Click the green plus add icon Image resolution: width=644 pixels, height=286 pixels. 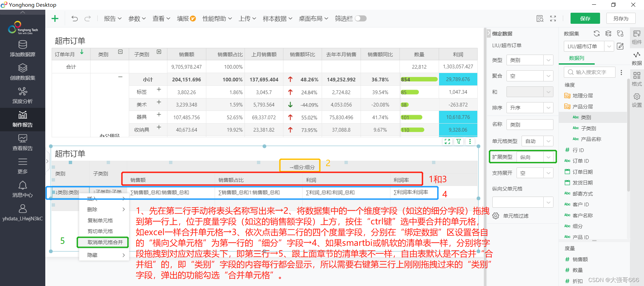pyautogui.click(x=55, y=18)
